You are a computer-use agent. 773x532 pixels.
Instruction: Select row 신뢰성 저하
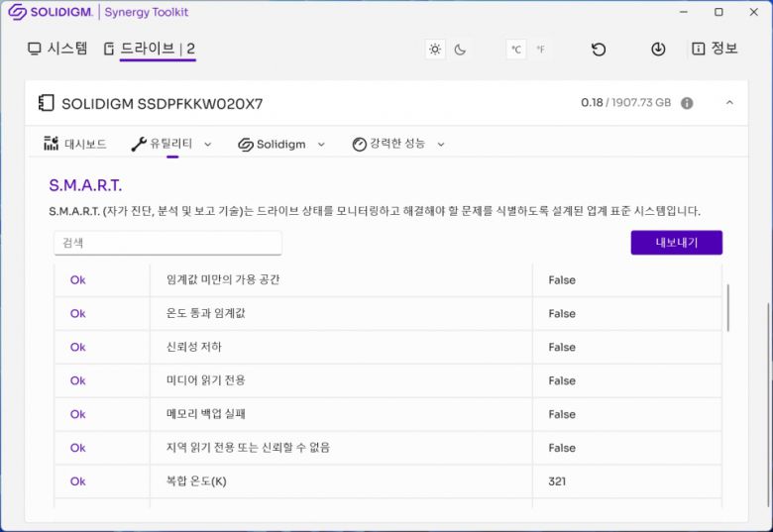pyautogui.click(x=387, y=347)
